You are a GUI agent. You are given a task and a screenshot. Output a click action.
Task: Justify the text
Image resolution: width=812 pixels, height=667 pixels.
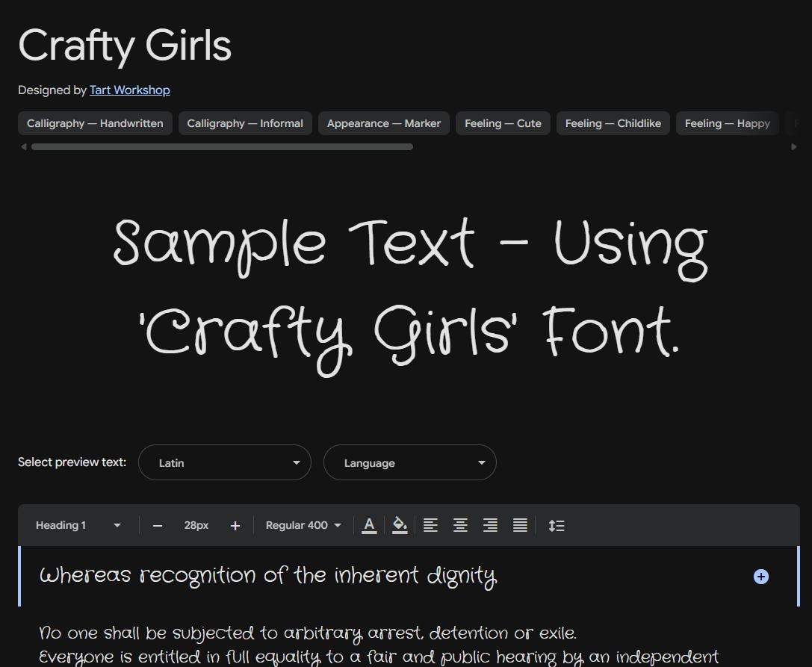[x=521, y=525]
